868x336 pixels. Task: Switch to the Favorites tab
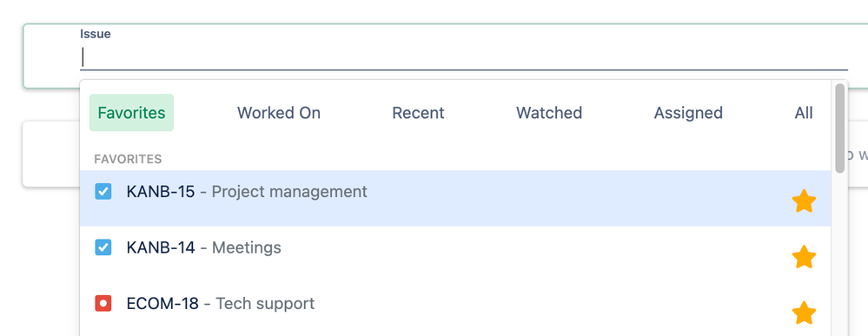point(131,112)
